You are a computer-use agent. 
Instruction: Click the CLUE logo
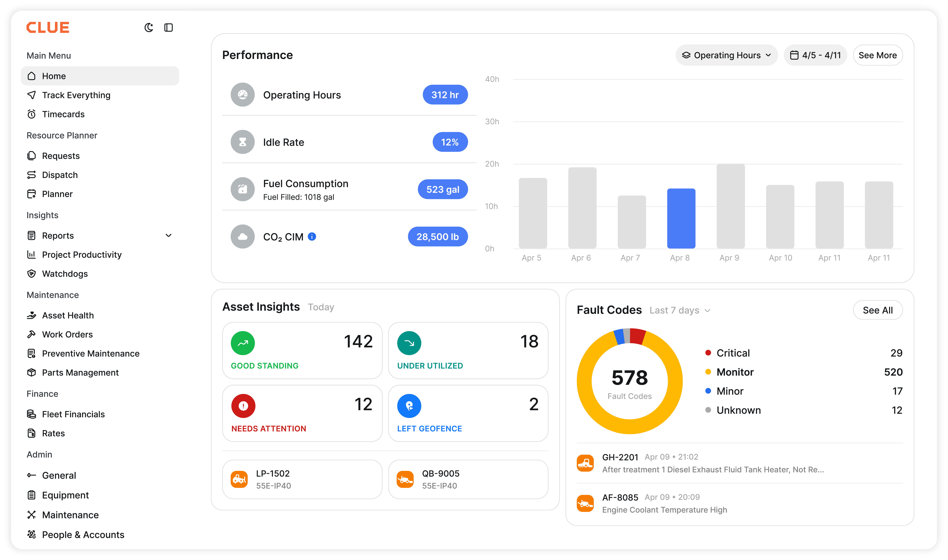pos(48,28)
